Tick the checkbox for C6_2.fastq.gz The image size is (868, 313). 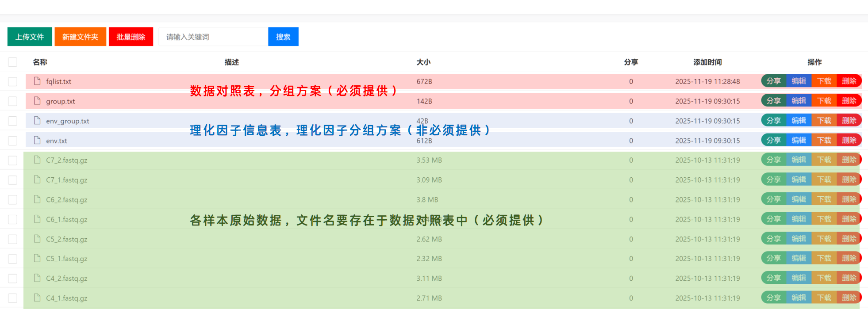[x=13, y=200]
